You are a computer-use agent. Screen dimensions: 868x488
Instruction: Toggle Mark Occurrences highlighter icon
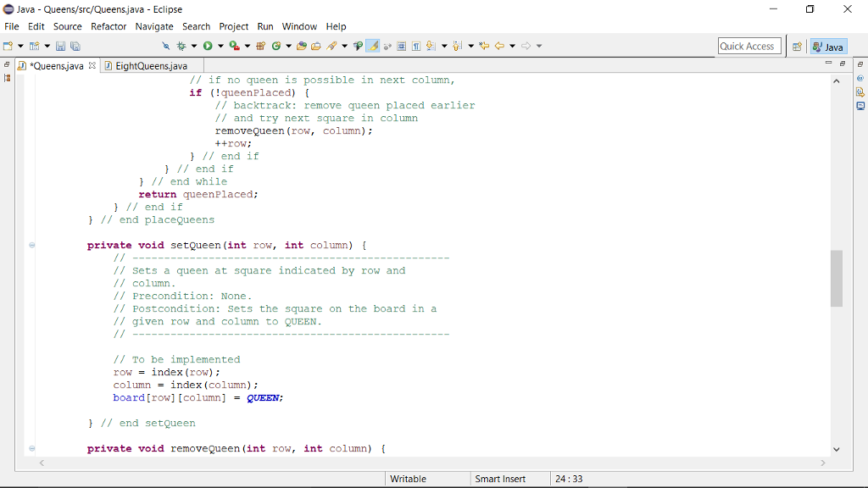[374, 46]
